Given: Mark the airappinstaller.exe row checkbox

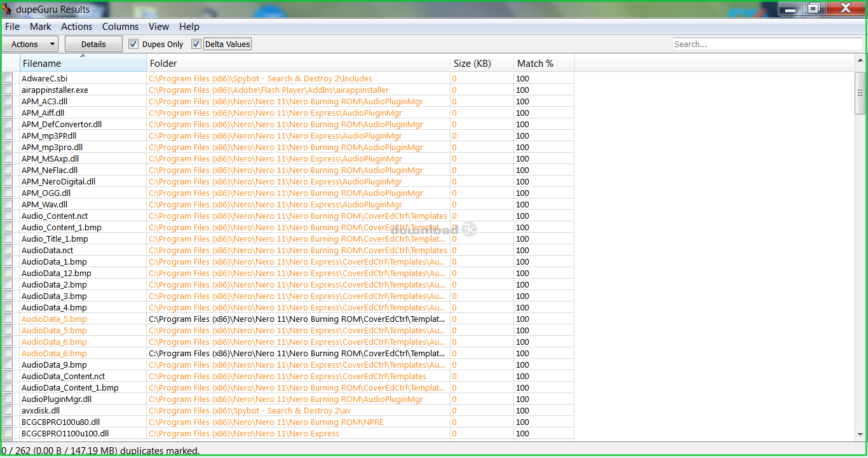Looking at the screenshot, I should click(x=8, y=90).
